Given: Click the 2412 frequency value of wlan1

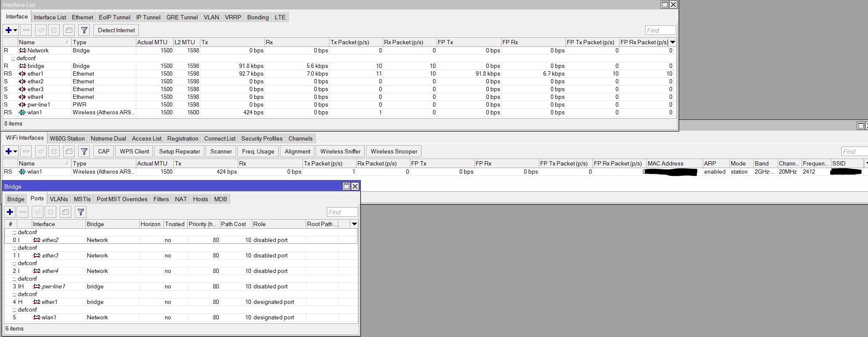Looking at the screenshot, I should [809, 172].
